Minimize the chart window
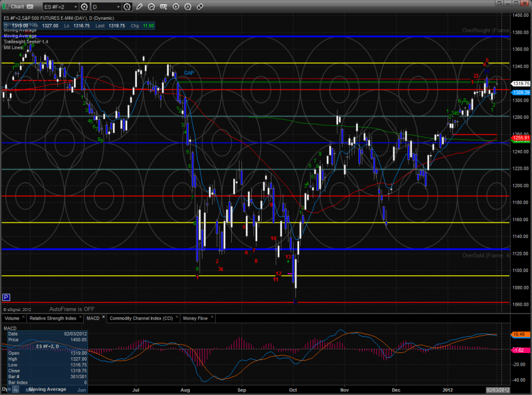532x395 pixels. (x=507, y=3)
